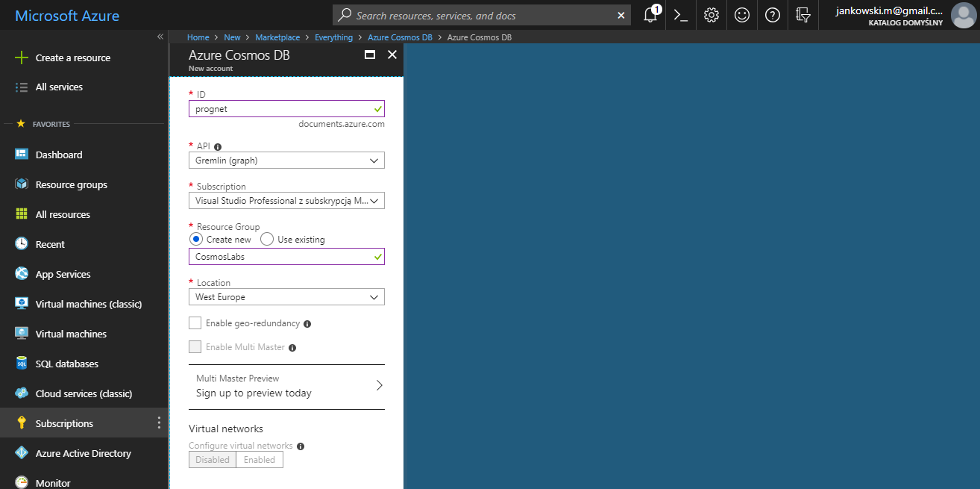Enable geo-redundancy checkbox
This screenshot has width=980, height=489.
click(195, 323)
